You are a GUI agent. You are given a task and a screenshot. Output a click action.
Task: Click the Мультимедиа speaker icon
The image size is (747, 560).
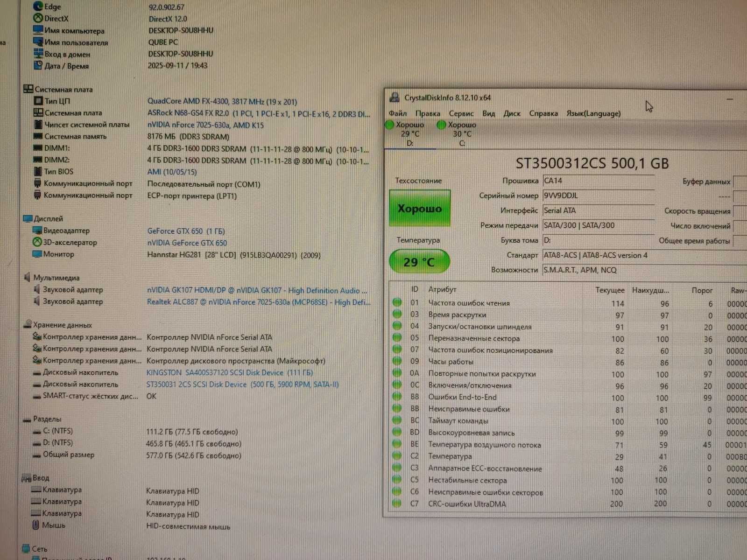click(x=27, y=277)
